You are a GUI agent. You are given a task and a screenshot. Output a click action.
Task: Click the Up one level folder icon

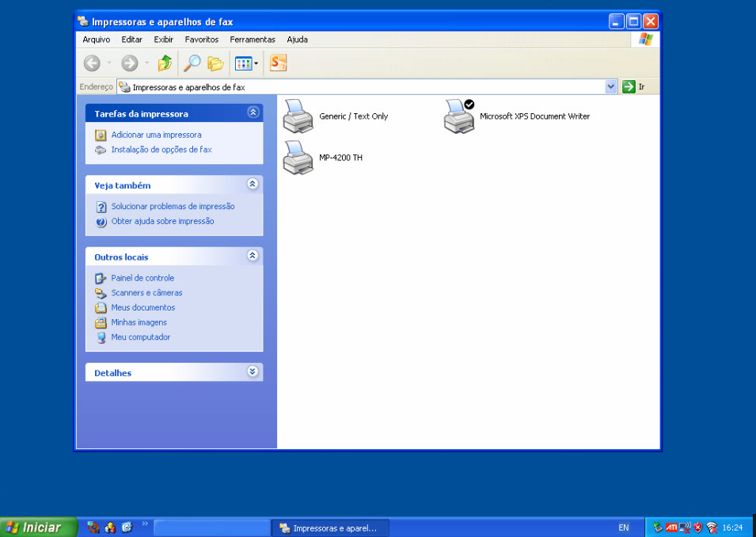tap(165, 63)
